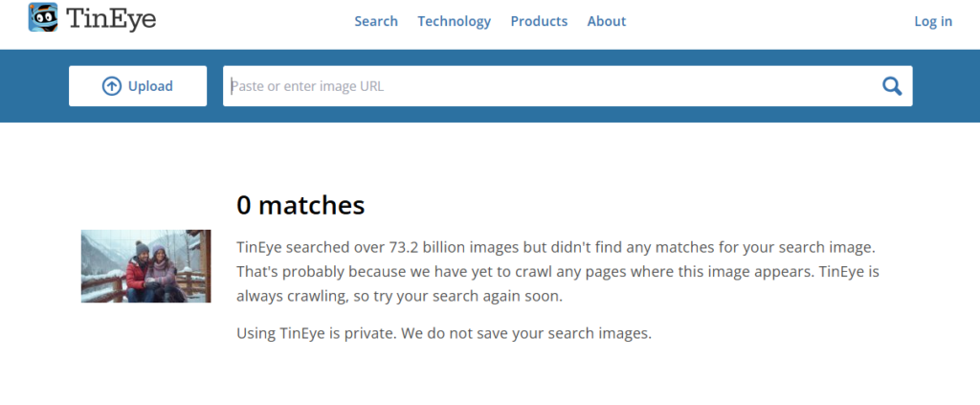980x405 pixels.
Task: Click "didn't find any matches" phrase
Action: [656, 247]
